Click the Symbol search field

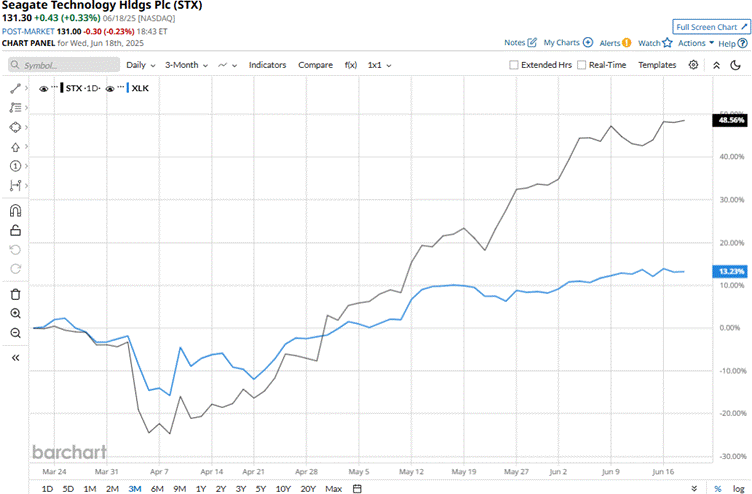click(x=64, y=65)
